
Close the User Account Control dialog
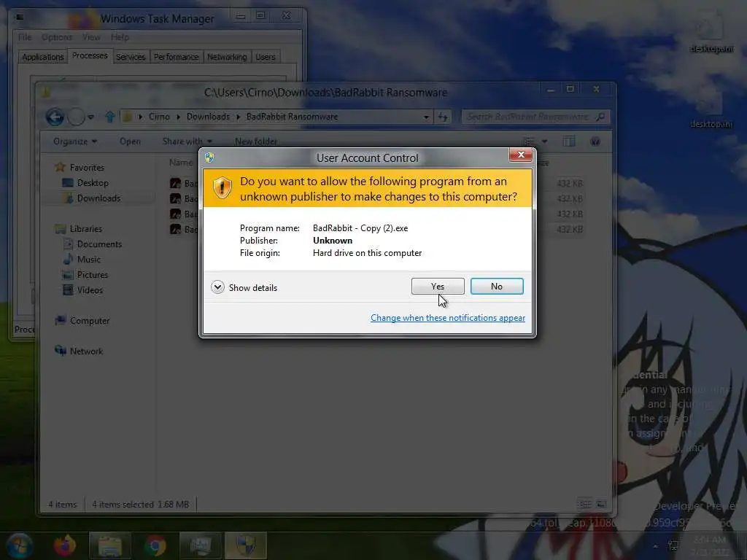coord(521,155)
